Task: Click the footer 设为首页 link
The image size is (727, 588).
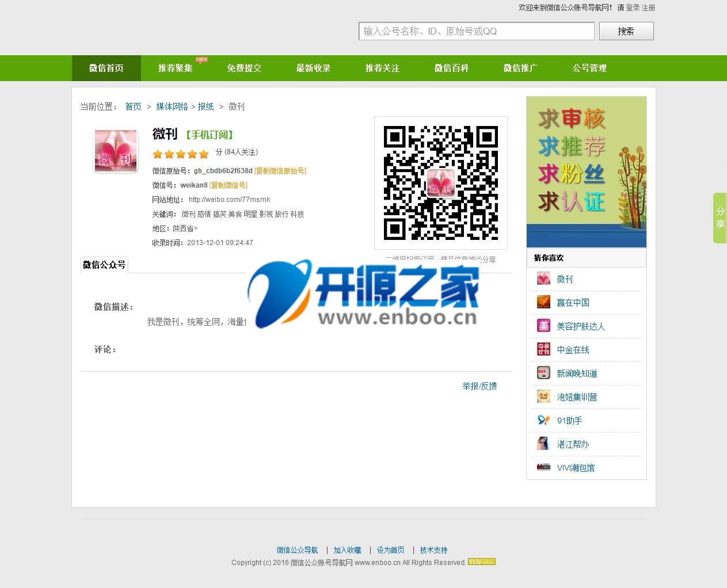Action: (x=390, y=550)
